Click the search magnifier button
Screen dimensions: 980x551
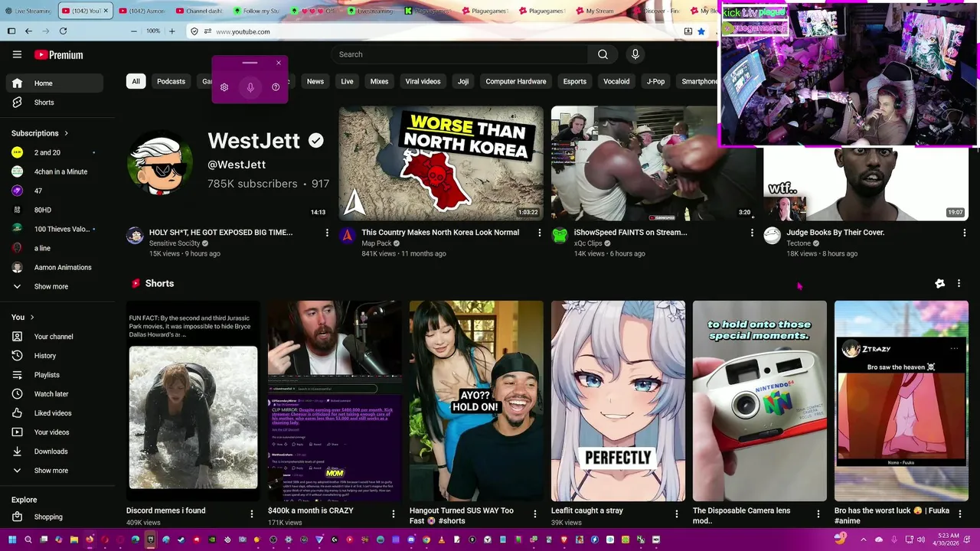603,54
